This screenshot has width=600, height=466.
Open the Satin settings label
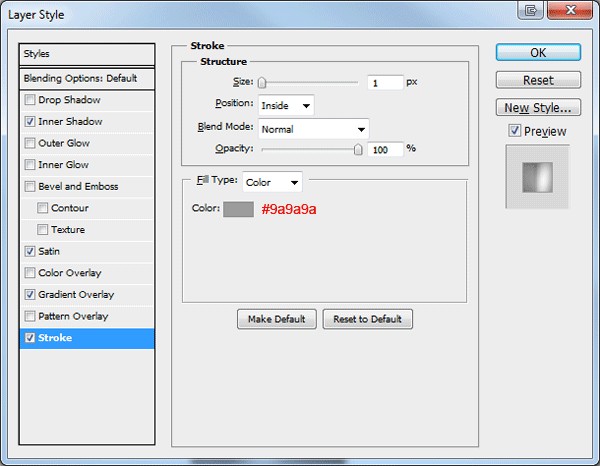[49, 251]
